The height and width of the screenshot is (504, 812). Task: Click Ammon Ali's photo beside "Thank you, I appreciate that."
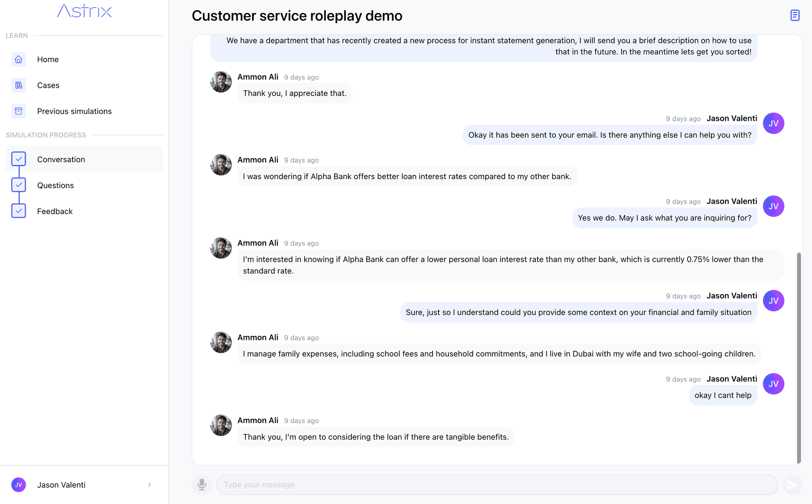[x=221, y=82]
